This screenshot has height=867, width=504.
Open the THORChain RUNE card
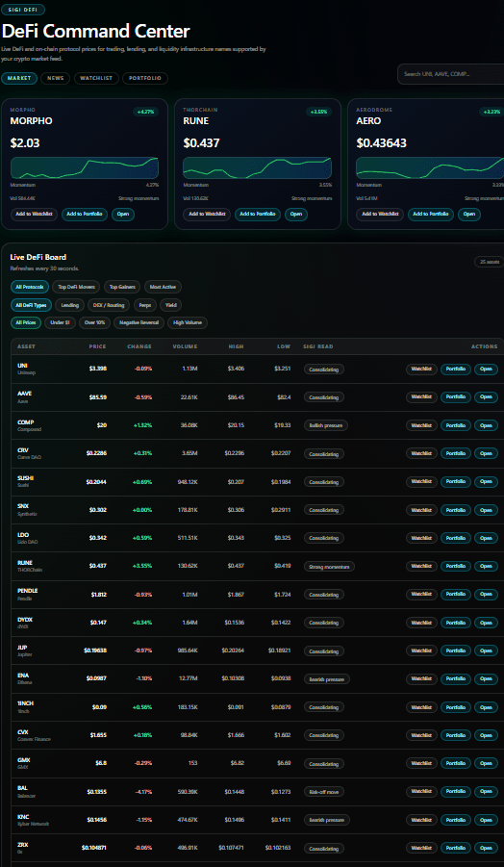296,214
